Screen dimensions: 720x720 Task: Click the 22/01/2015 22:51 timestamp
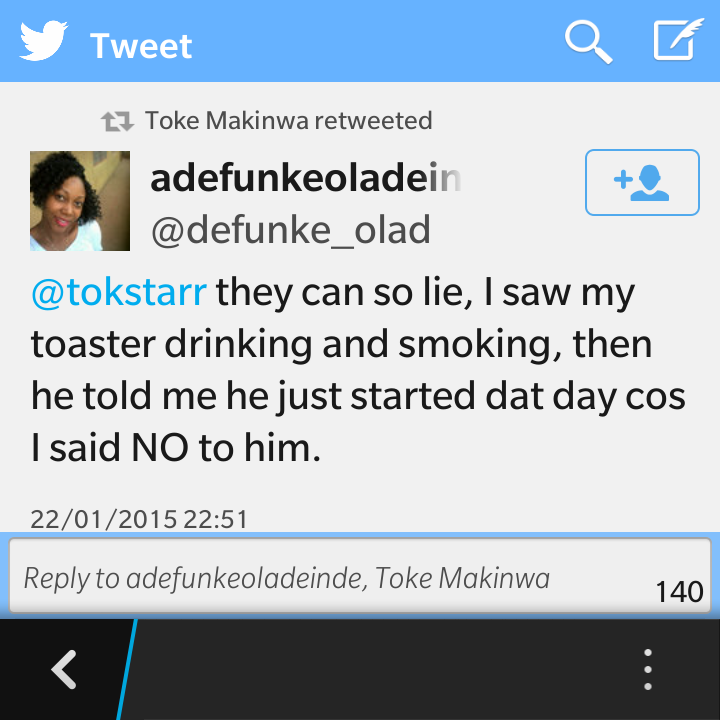click(139, 520)
